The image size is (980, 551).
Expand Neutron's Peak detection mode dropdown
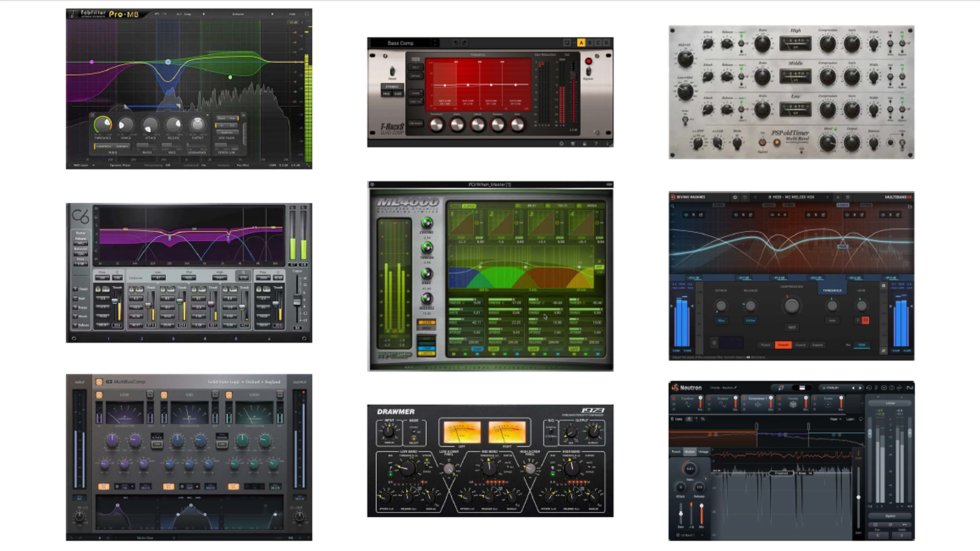pos(836,419)
